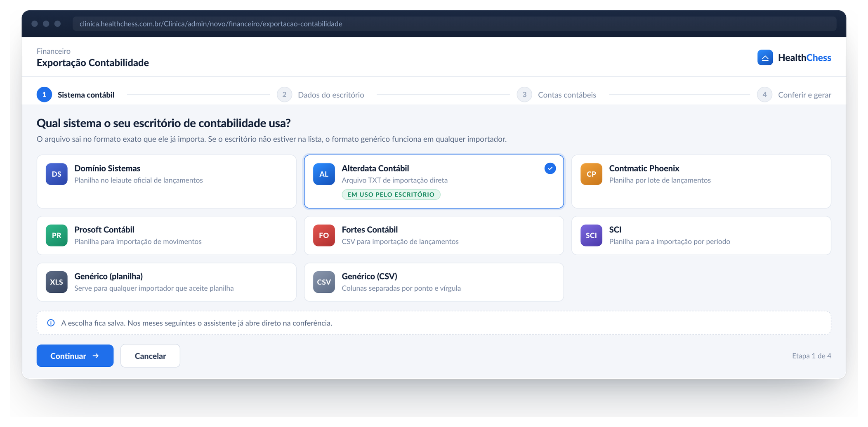The height and width of the screenshot is (427, 868).
Task: Click the blue checkmark on Alterdata card
Action: click(550, 168)
